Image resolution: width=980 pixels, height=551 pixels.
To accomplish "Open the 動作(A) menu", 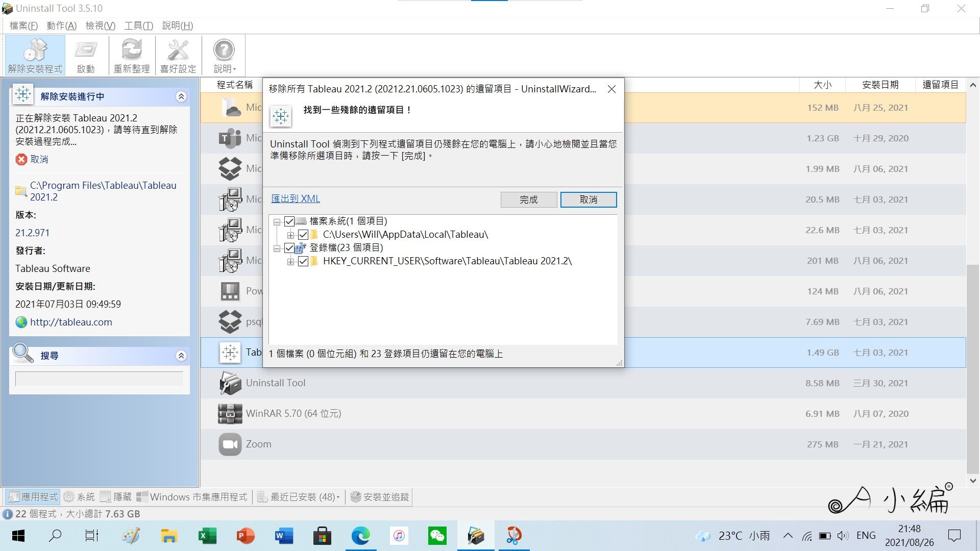I will (x=61, y=26).
